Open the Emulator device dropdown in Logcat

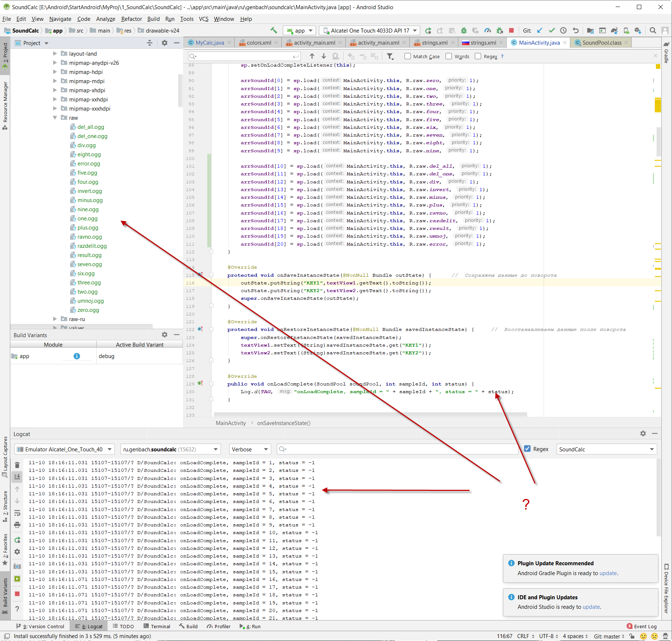(x=64, y=449)
